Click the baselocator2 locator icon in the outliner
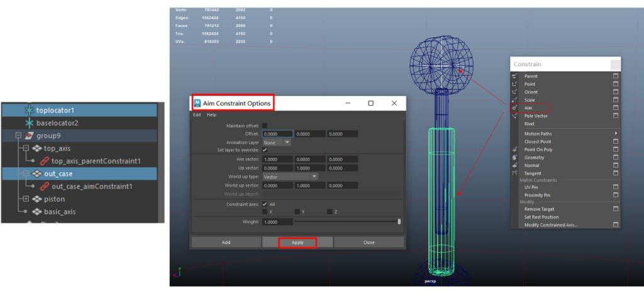Viewport: 644px width, 296px height. [x=30, y=123]
